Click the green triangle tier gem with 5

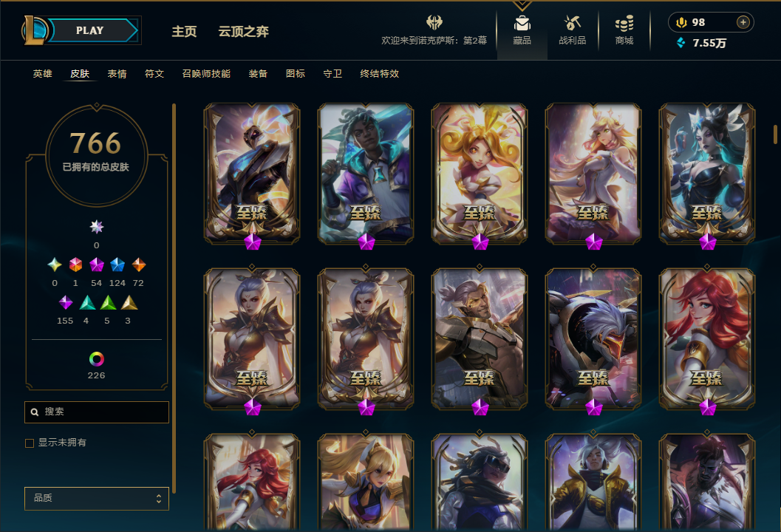pos(108,302)
